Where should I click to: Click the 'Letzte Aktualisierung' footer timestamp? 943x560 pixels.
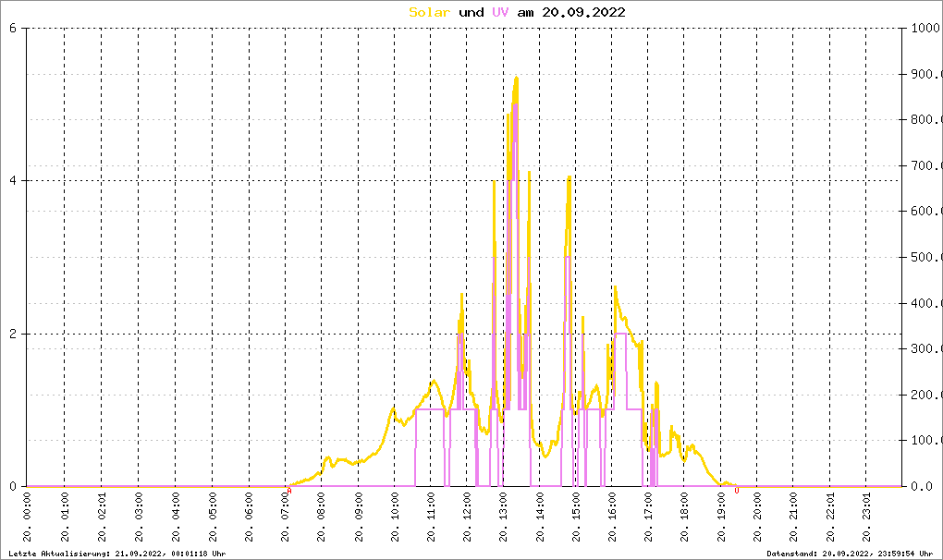(x=116, y=554)
